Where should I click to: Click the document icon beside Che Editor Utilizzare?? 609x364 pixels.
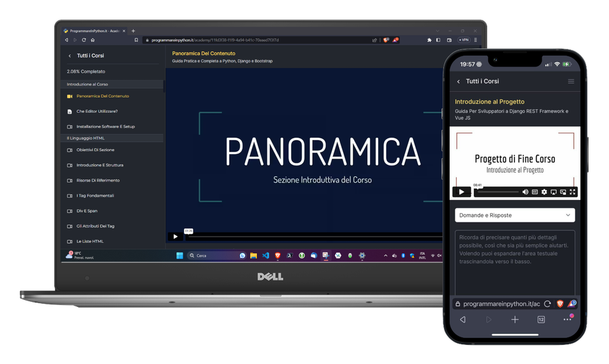click(70, 112)
